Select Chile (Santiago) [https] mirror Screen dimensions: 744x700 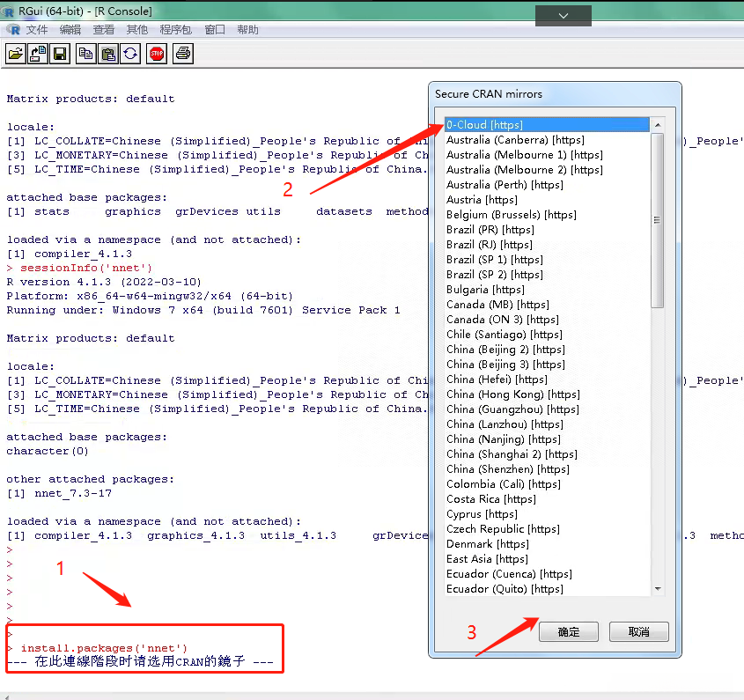click(547, 335)
